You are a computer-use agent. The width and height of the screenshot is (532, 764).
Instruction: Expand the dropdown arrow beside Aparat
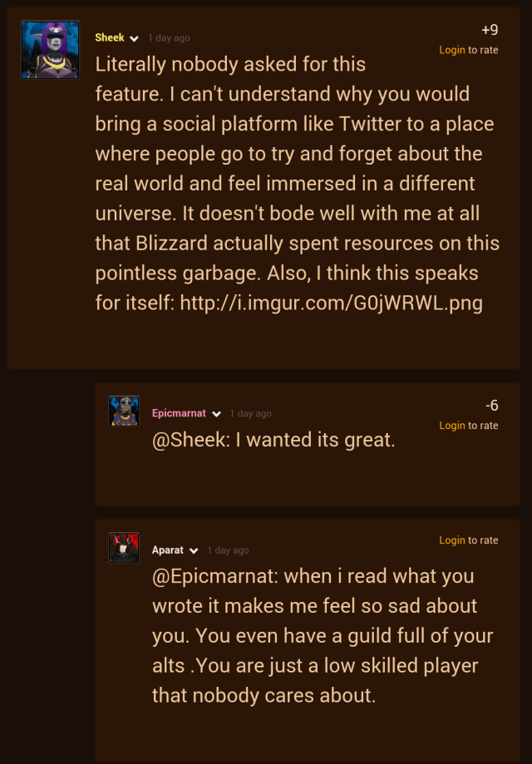pos(194,551)
